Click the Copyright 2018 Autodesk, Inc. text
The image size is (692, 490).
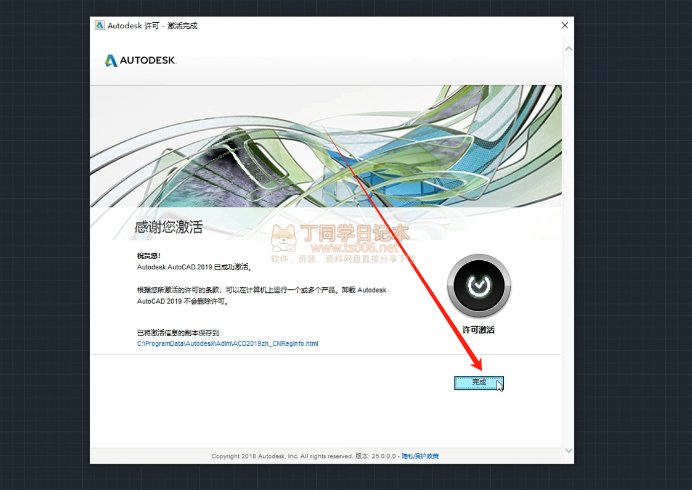point(282,456)
